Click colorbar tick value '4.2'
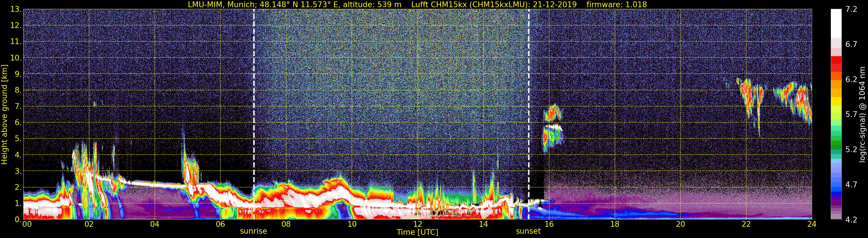This screenshot has width=868, height=238. coord(851,220)
